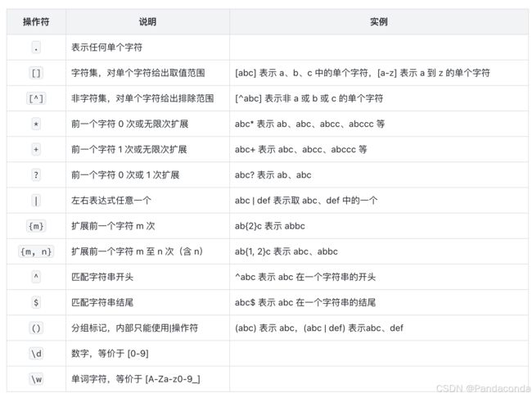Select the '|' operator cell
The height and width of the screenshot is (398, 532).
pos(36,201)
